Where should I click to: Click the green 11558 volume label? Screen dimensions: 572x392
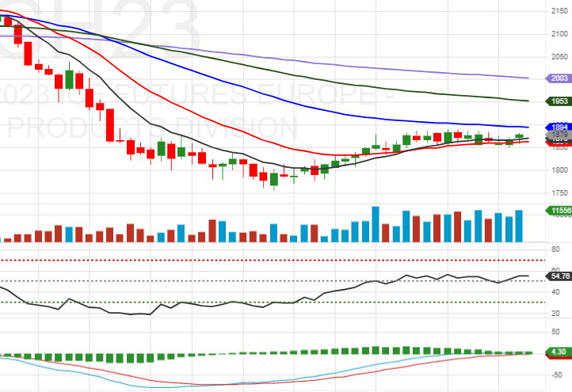point(559,211)
